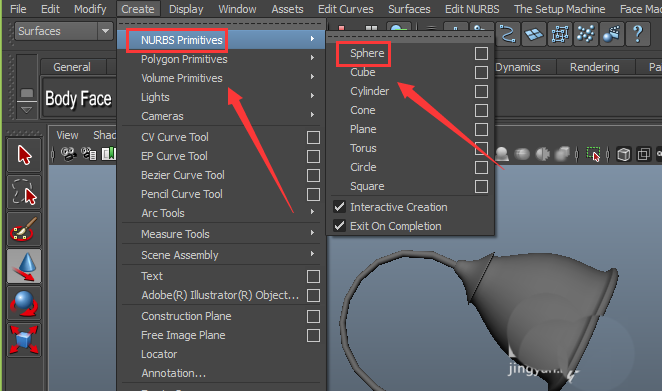Toggle the miscellaneous question-mark mask icon
This screenshot has height=391, width=662.
638,34
